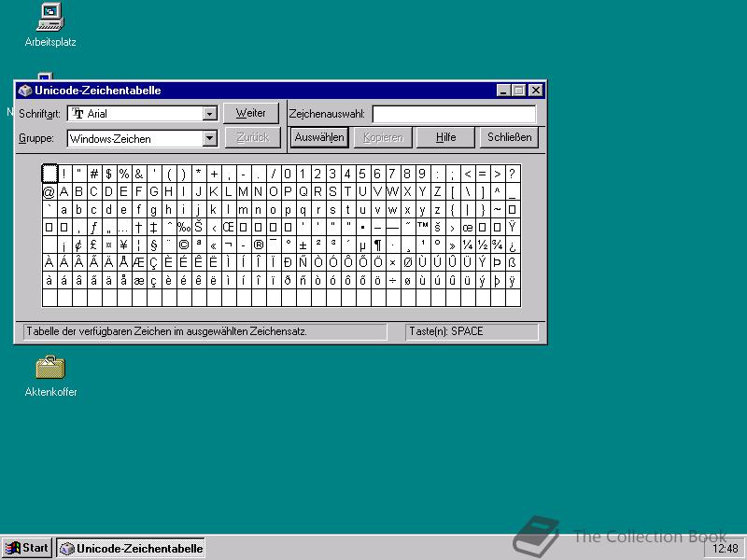Select the double dagger ‡ character

(x=154, y=227)
